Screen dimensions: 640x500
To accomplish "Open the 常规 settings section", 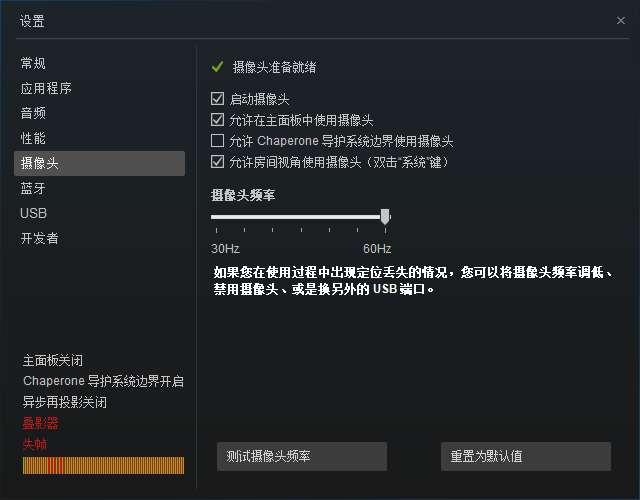I will click(x=33, y=63).
